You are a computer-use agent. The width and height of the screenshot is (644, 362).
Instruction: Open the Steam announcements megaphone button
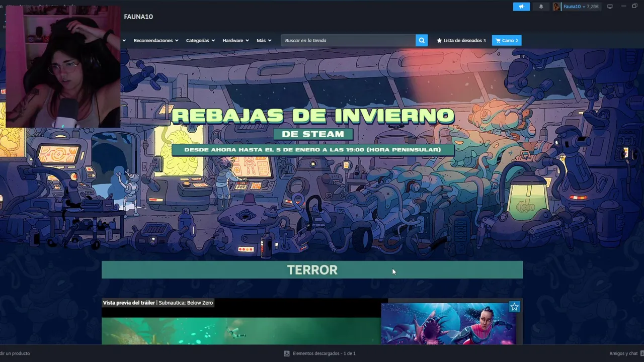(521, 7)
